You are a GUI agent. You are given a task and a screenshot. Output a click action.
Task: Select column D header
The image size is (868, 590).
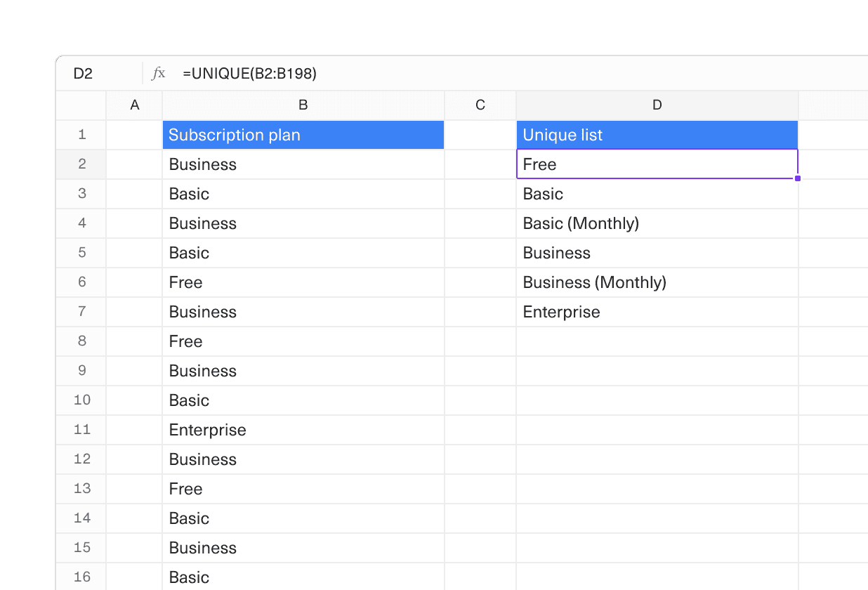click(x=657, y=105)
